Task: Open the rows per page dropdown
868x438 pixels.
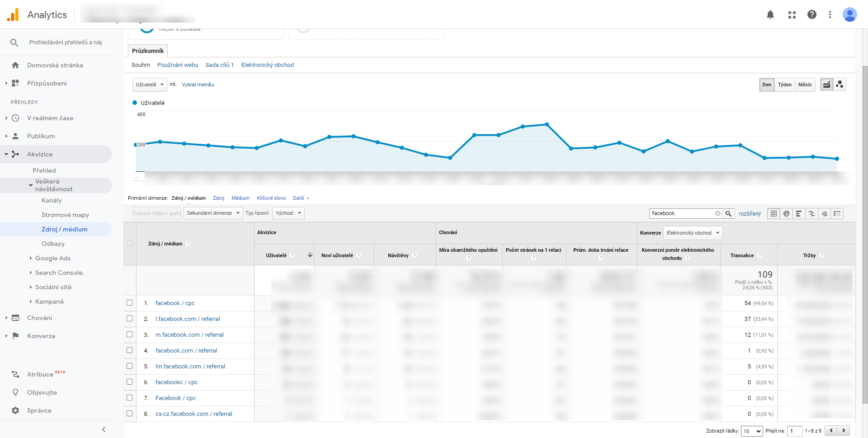Action: (752, 431)
